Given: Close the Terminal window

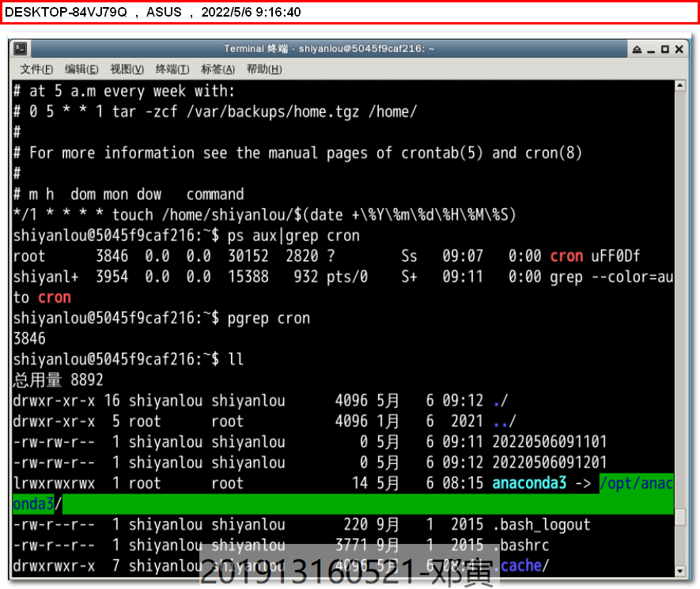Looking at the screenshot, I should [x=679, y=49].
